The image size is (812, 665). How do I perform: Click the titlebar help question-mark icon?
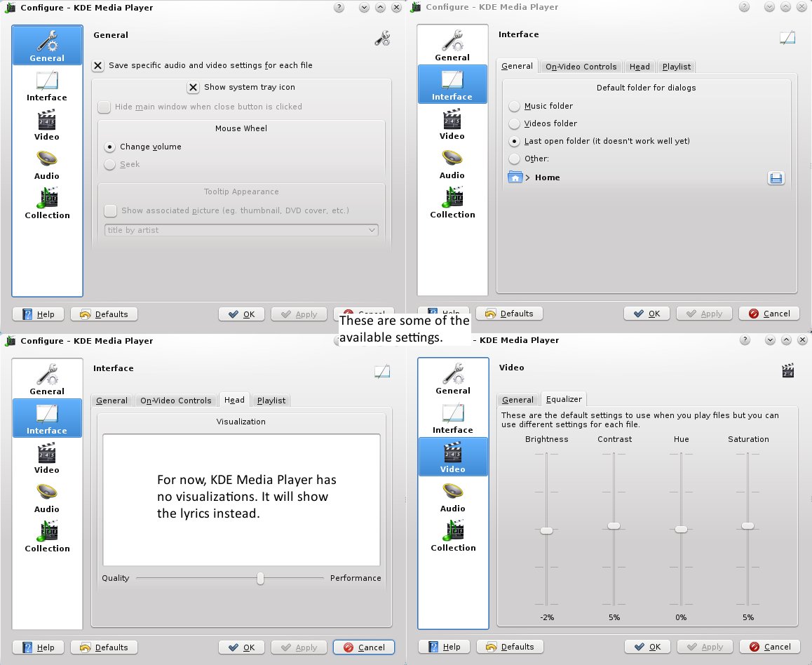click(339, 7)
